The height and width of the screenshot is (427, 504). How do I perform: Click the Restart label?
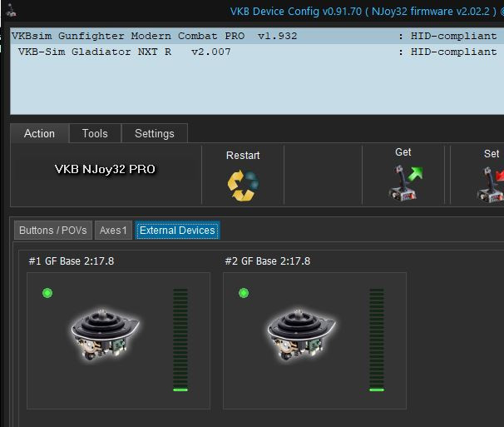[x=243, y=156]
